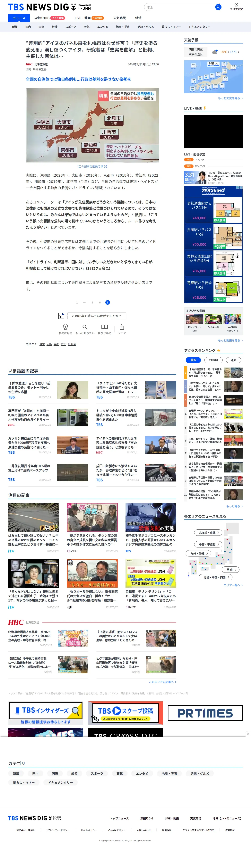Screen dimensions: 251x868
Task: Open the 天気防災 header tab
Action: click(x=119, y=18)
